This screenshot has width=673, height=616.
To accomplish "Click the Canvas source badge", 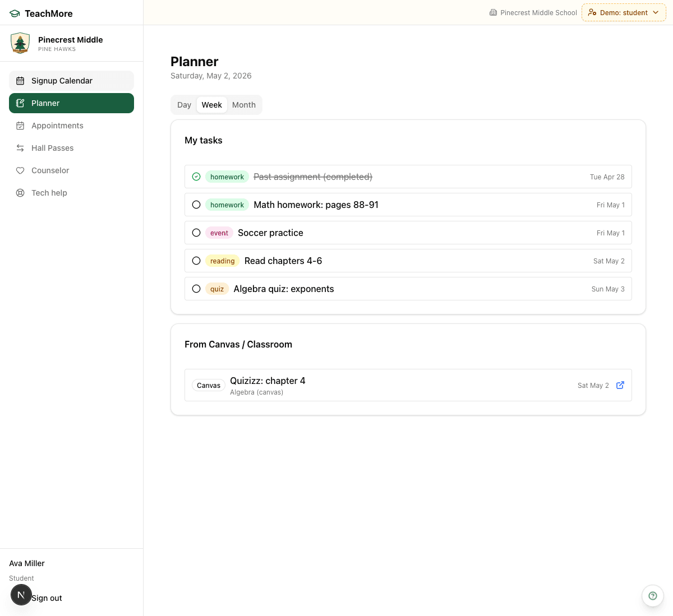I will pyautogui.click(x=209, y=385).
